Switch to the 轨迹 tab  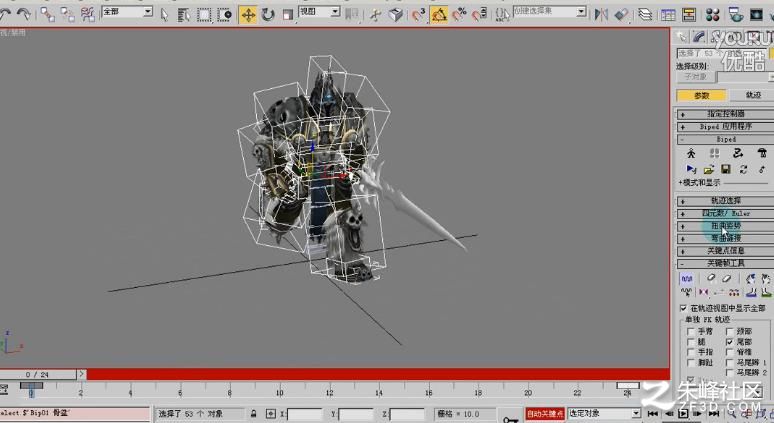tap(753, 95)
